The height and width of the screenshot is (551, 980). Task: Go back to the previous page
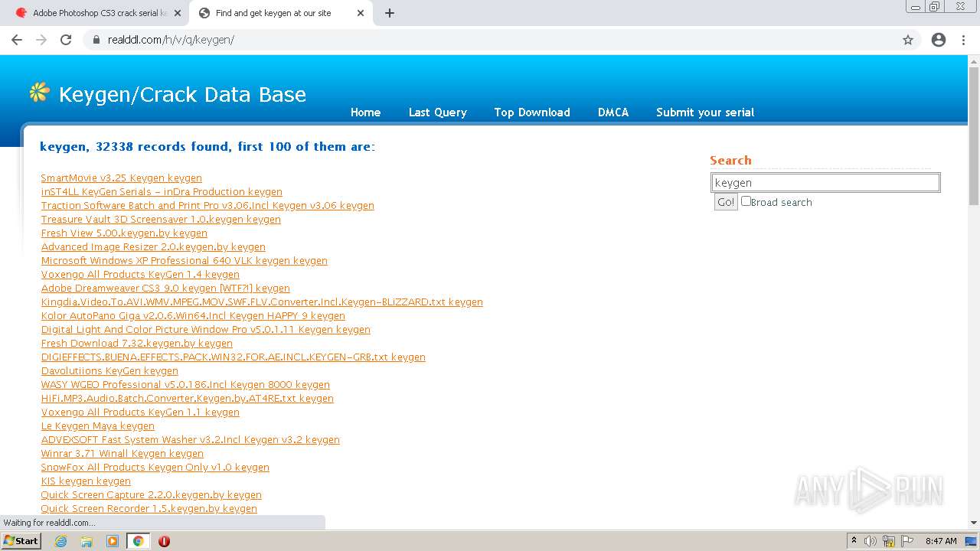tap(17, 40)
